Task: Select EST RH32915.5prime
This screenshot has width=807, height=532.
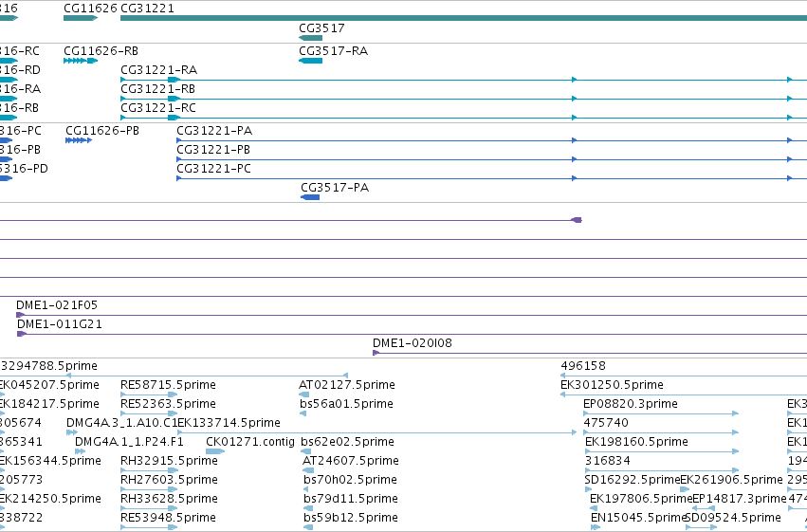Action: [x=170, y=461]
